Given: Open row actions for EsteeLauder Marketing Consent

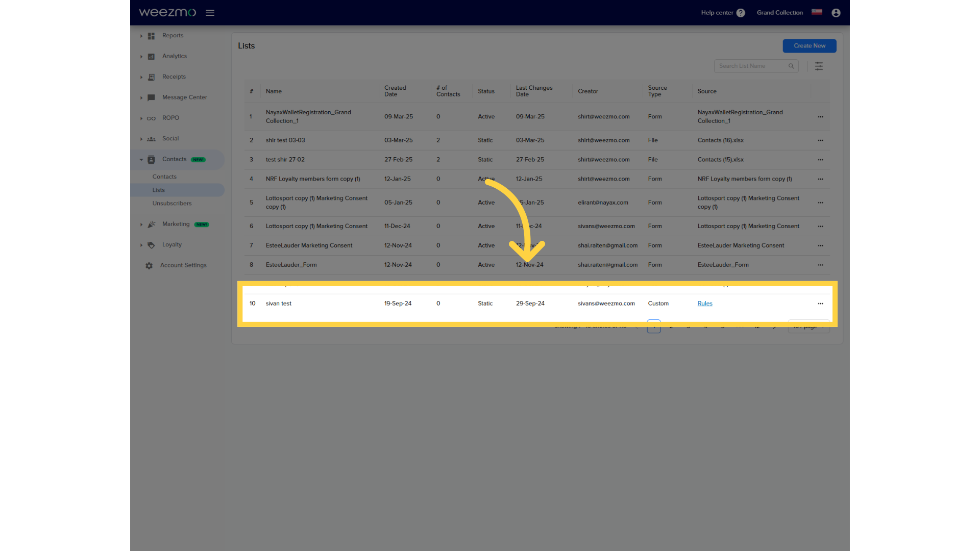Looking at the screenshot, I should [820, 245].
